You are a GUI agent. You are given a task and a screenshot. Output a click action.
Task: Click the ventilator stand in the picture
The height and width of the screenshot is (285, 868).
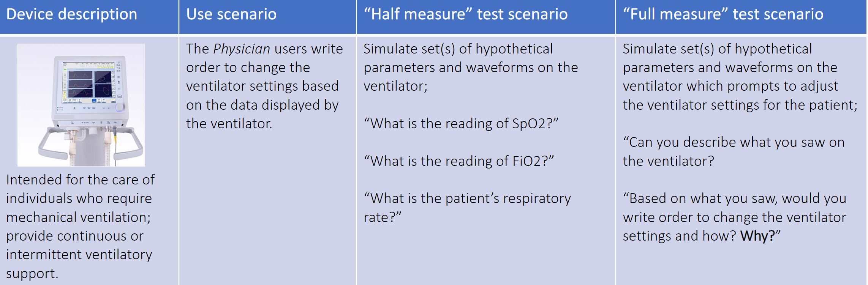pos(90,146)
